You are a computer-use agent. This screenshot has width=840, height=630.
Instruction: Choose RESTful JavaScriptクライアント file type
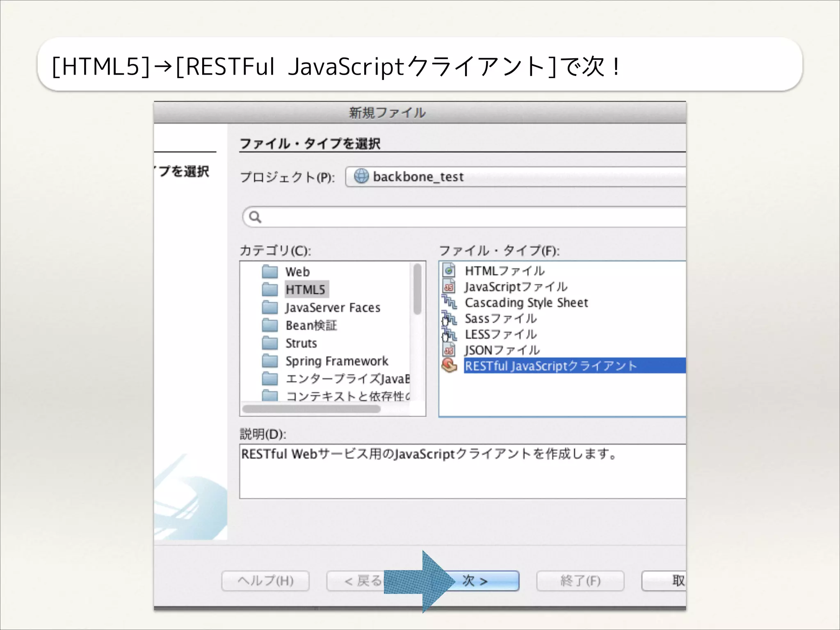coord(575,365)
